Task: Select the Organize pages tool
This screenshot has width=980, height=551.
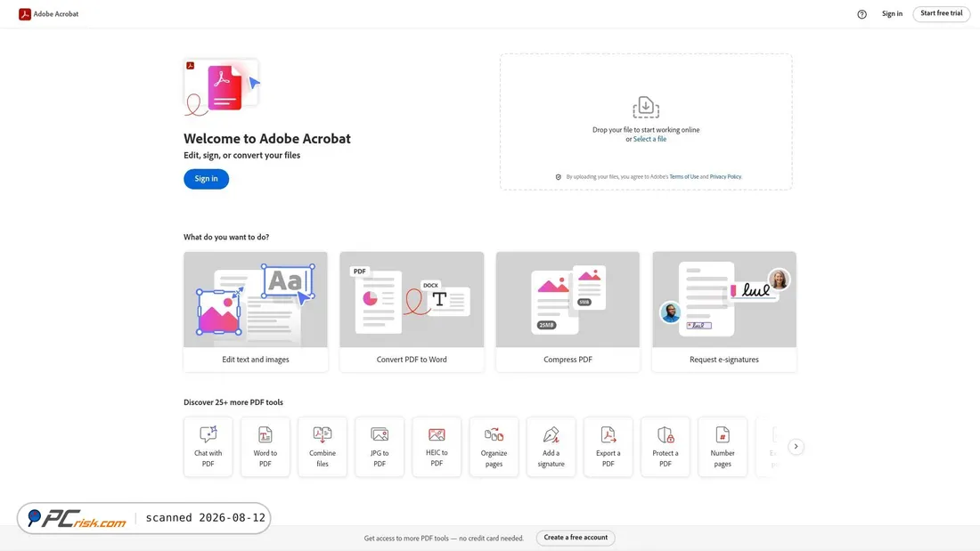Action: click(x=494, y=447)
